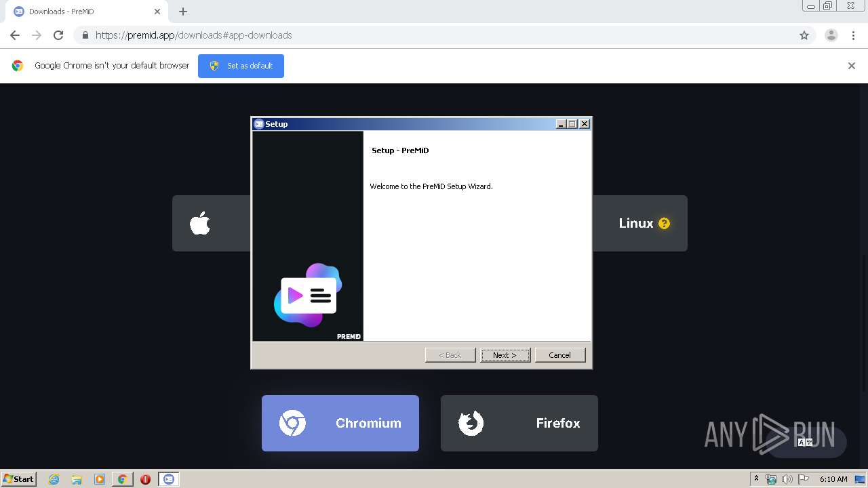Select the Linux download card

[640, 224]
